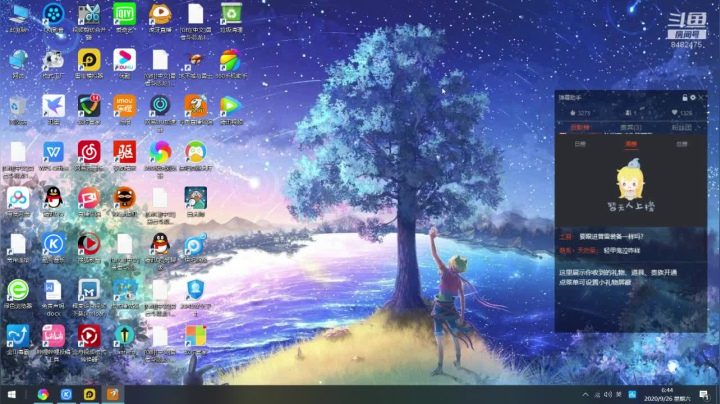Open the colorful browser icon on taskbar

point(43,394)
